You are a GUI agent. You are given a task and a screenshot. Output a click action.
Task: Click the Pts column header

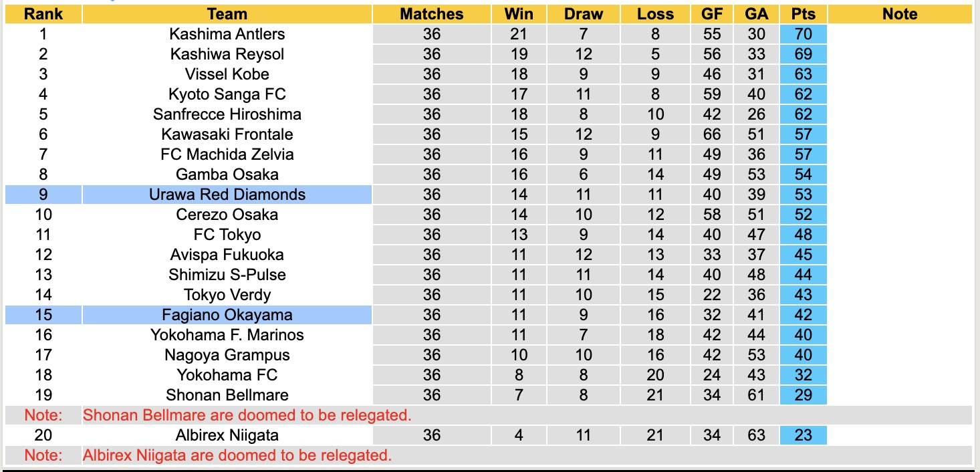803,14
